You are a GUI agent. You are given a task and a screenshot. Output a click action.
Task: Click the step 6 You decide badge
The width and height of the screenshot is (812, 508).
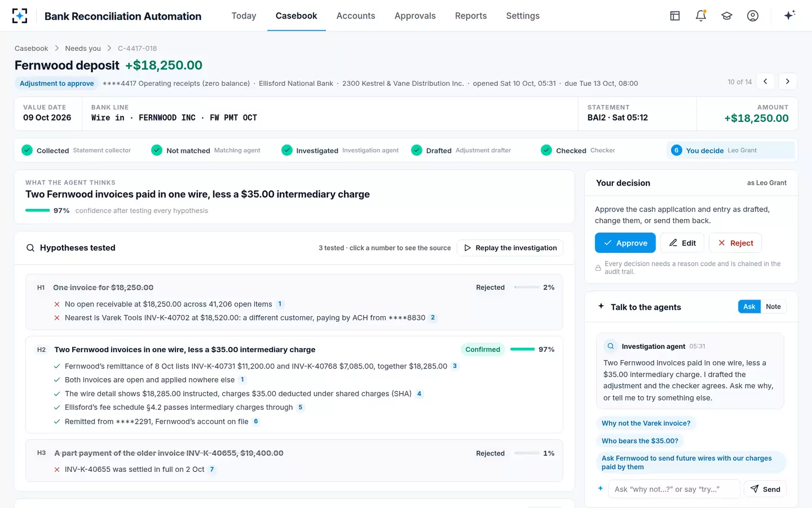(677, 150)
